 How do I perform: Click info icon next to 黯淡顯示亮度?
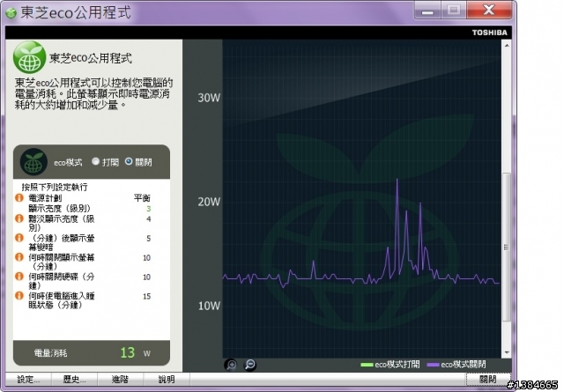[x=19, y=218]
